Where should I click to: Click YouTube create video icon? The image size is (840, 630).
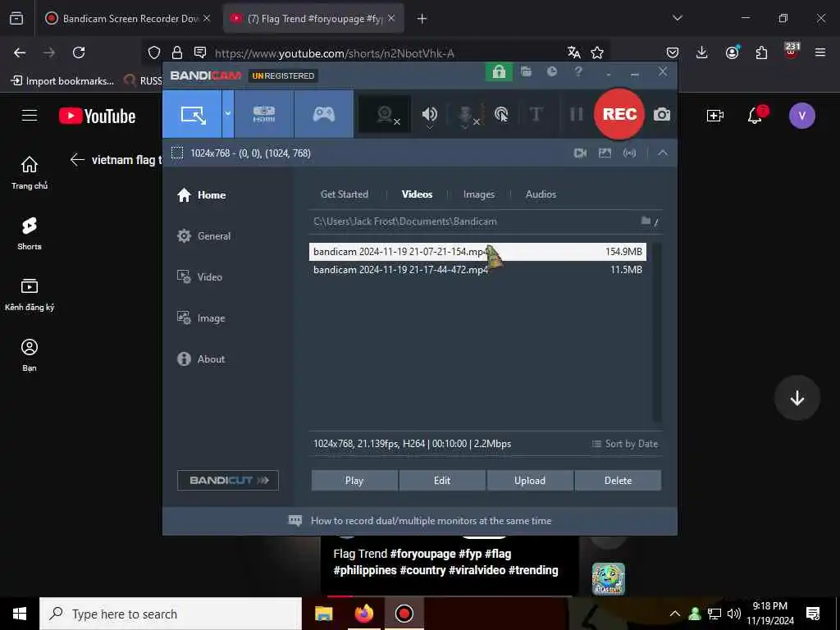click(715, 115)
